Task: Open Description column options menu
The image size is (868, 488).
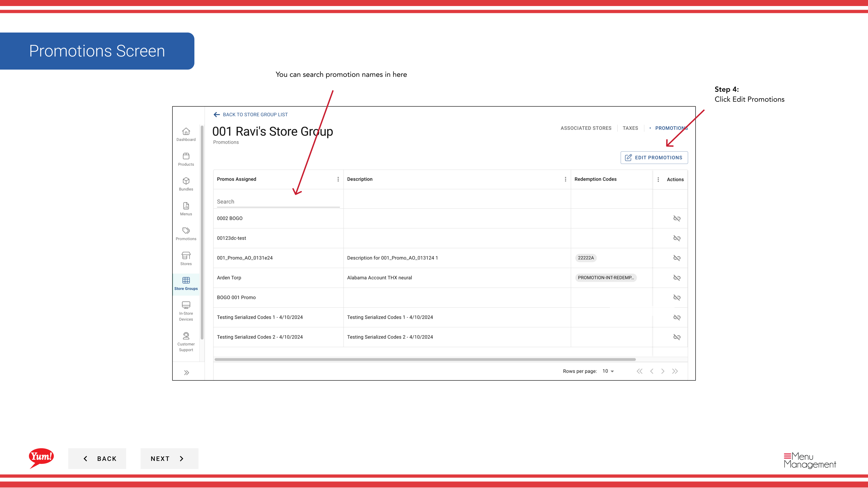Action: pyautogui.click(x=565, y=179)
